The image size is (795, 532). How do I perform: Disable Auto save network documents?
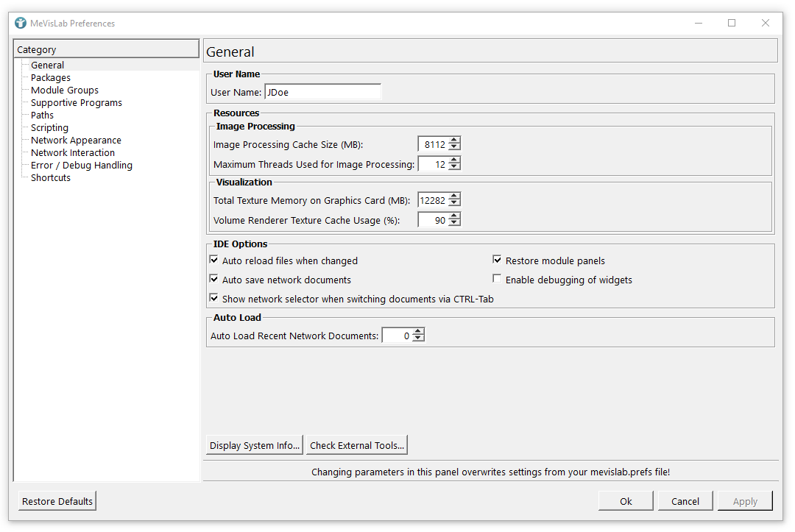pos(214,280)
